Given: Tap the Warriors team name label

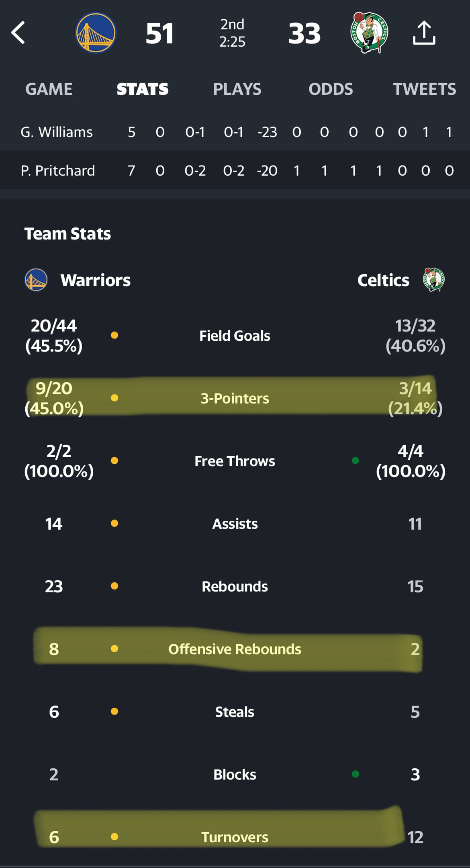Looking at the screenshot, I should pos(96,280).
